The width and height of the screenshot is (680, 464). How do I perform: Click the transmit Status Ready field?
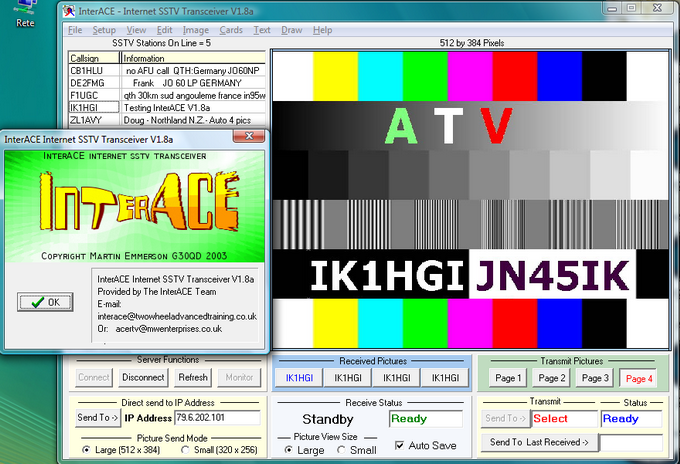(631, 418)
